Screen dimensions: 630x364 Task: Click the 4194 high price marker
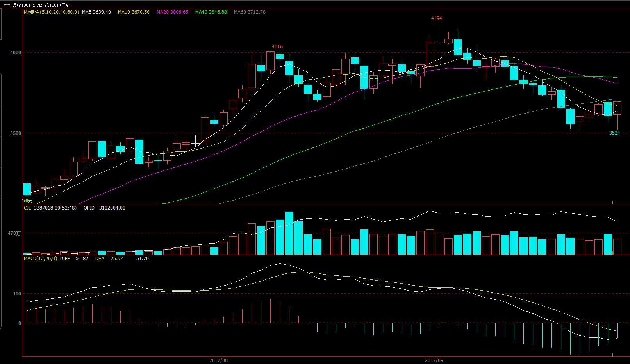click(437, 18)
